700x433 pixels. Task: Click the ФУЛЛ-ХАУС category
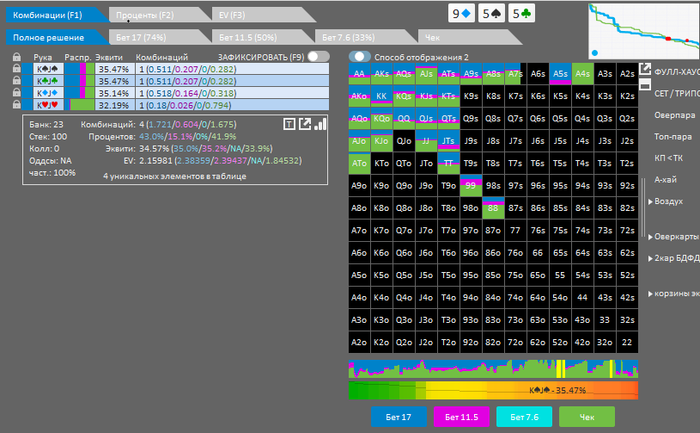point(677,72)
